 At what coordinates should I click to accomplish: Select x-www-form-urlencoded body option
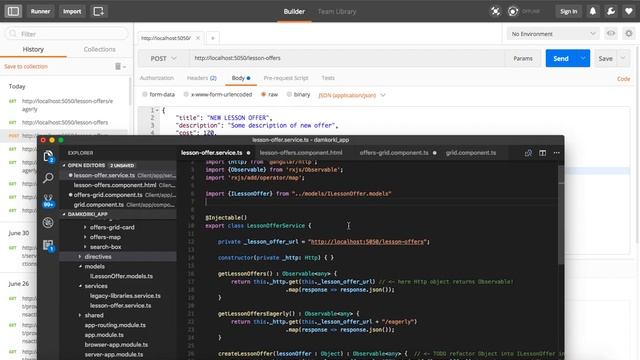(x=186, y=94)
